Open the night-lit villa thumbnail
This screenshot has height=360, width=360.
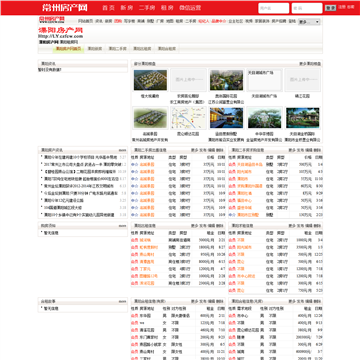(226, 118)
